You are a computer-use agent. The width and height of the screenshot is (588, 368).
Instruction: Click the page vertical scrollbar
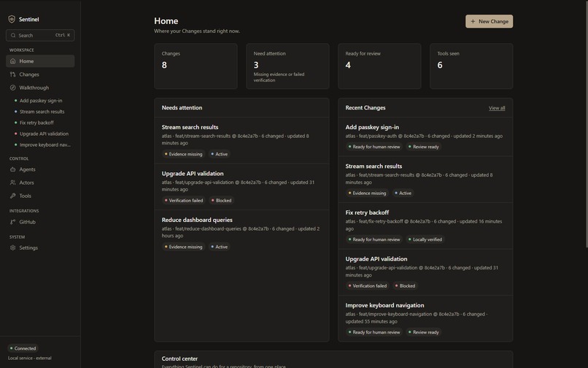(x=586, y=124)
